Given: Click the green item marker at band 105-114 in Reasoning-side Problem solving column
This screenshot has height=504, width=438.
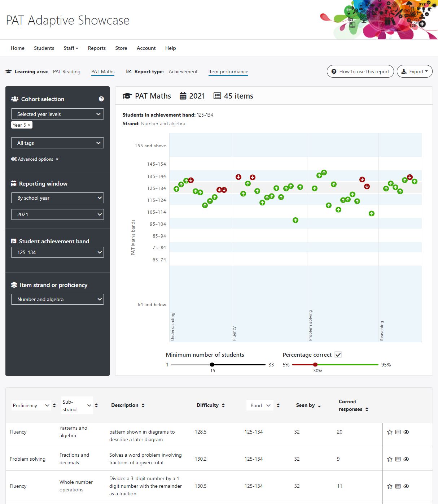Looking at the screenshot, I should (372, 214).
